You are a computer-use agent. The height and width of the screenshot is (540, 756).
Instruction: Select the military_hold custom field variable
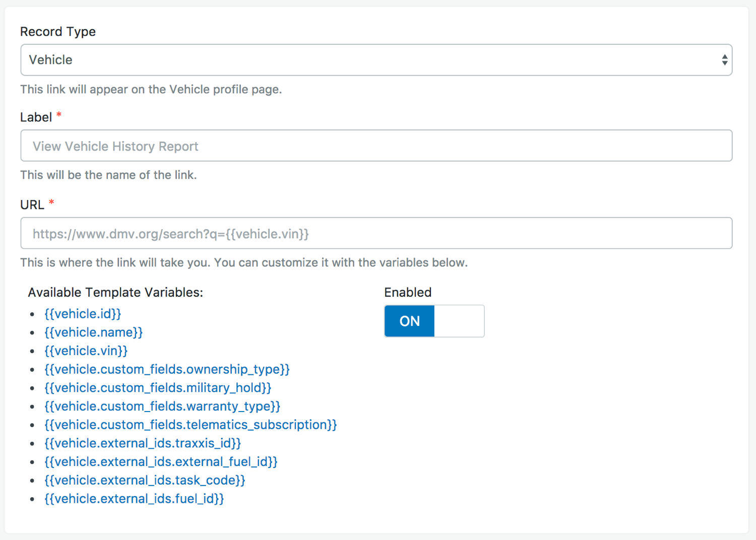158,388
